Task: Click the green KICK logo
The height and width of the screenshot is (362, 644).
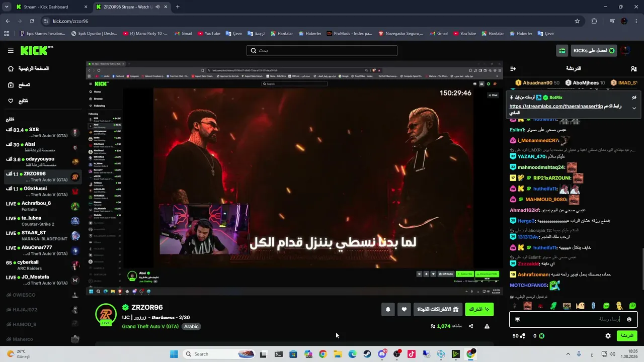Action: [x=36, y=50]
